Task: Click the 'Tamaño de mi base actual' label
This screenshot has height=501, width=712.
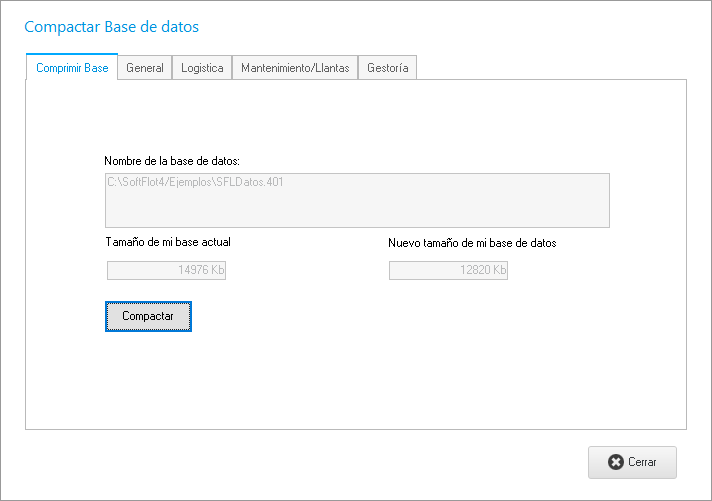Action: pos(168,242)
